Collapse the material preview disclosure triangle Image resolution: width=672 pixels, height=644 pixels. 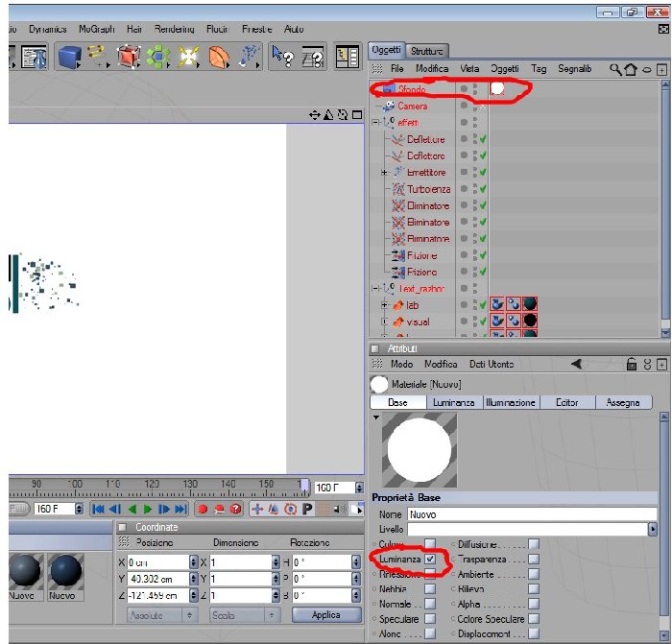click(x=376, y=417)
